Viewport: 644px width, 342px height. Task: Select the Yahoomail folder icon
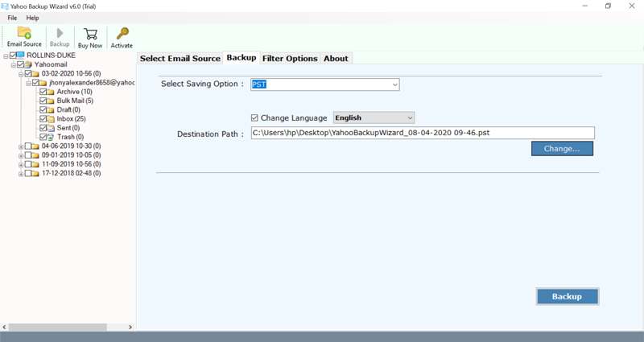28,64
